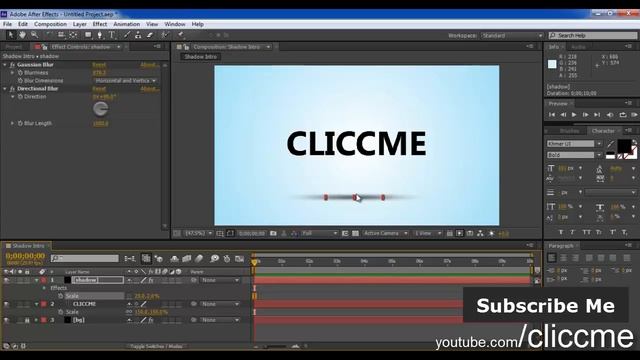
Task: Open the Animation menu
Action: (127, 24)
